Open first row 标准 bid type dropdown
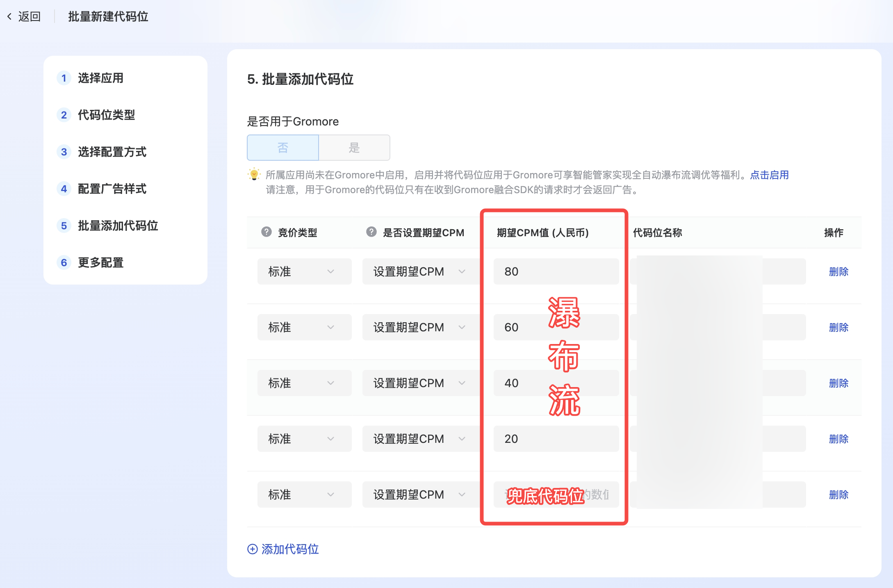 coord(304,271)
